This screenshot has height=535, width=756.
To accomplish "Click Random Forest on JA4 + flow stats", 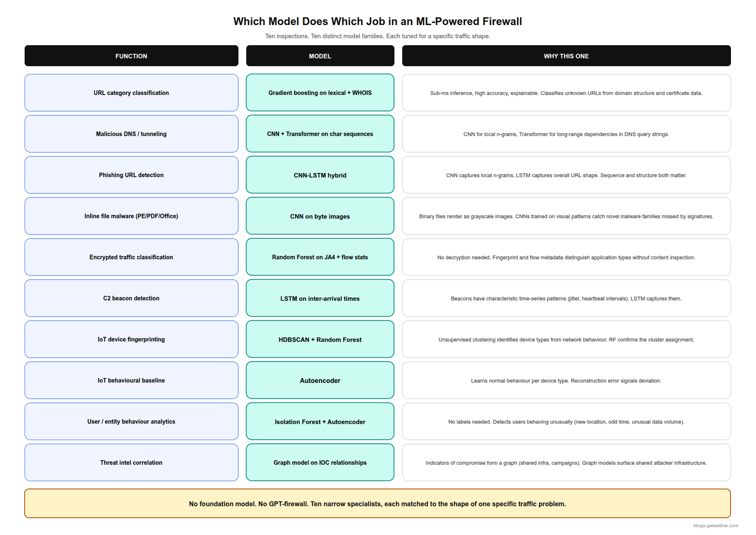I will coord(320,257).
